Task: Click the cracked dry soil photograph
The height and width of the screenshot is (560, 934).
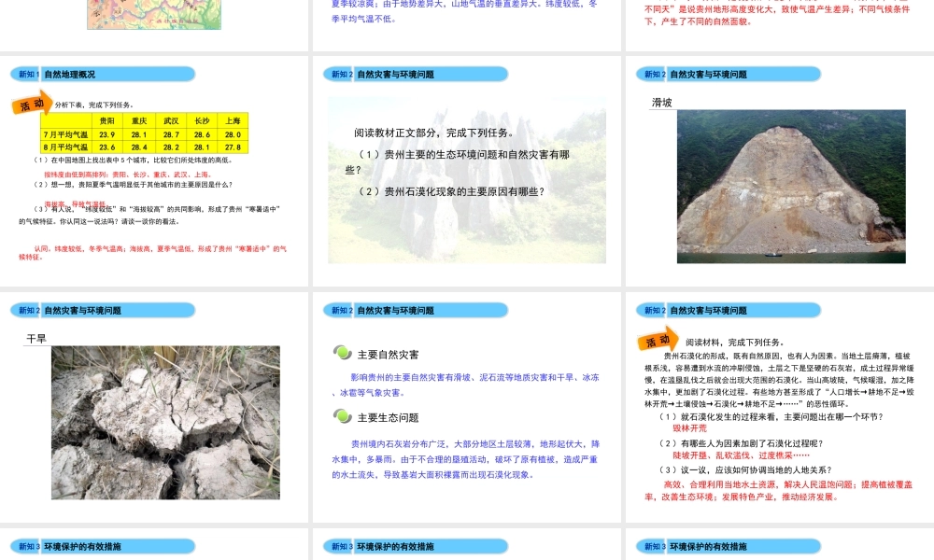Action: coord(165,423)
